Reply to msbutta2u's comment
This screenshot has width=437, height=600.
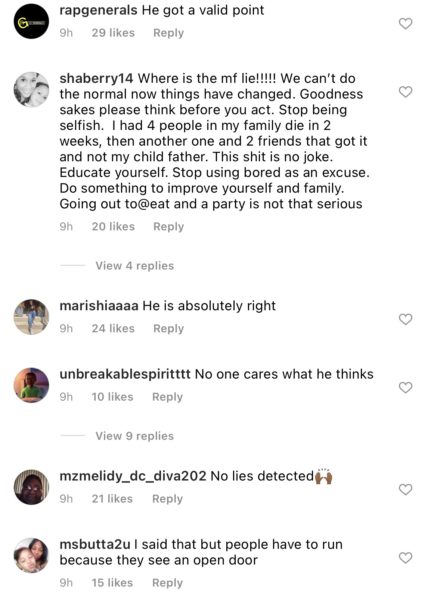(x=168, y=583)
